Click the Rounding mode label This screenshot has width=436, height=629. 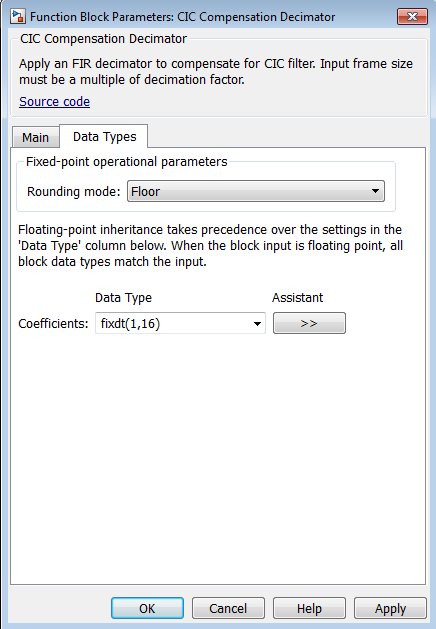tap(73, 191)
